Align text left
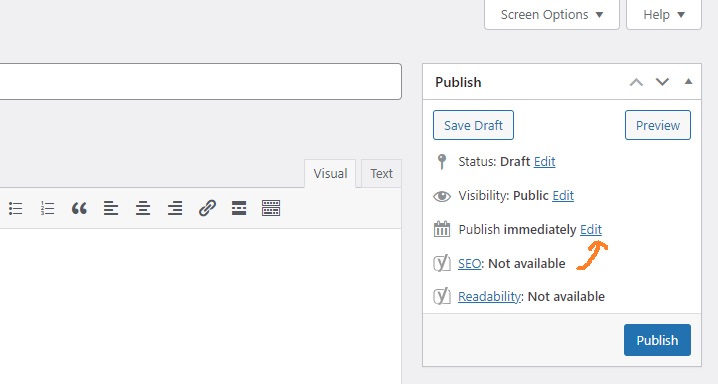Image resolution: width=718 pixels, height=384 pixels. tap(111, 208)
